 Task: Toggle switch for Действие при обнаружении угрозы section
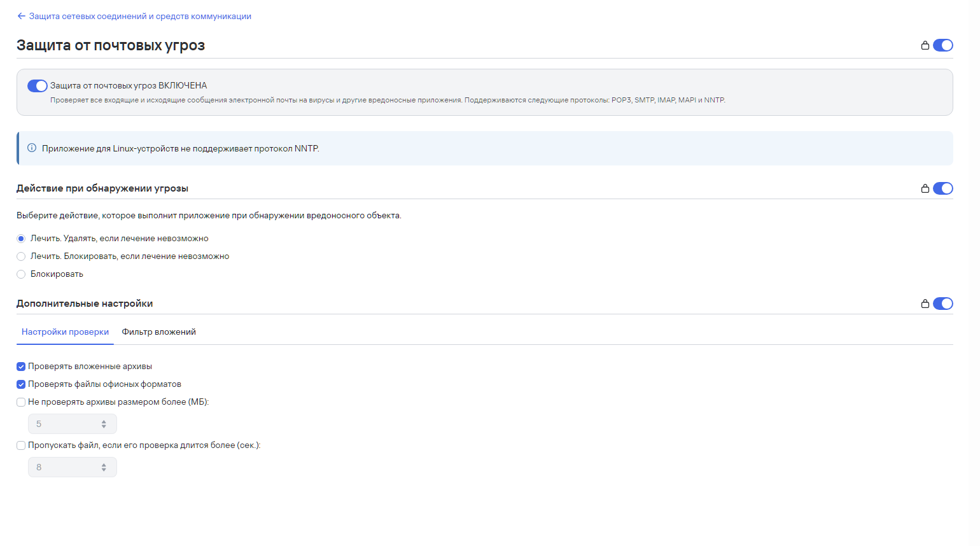coord(943,188)
